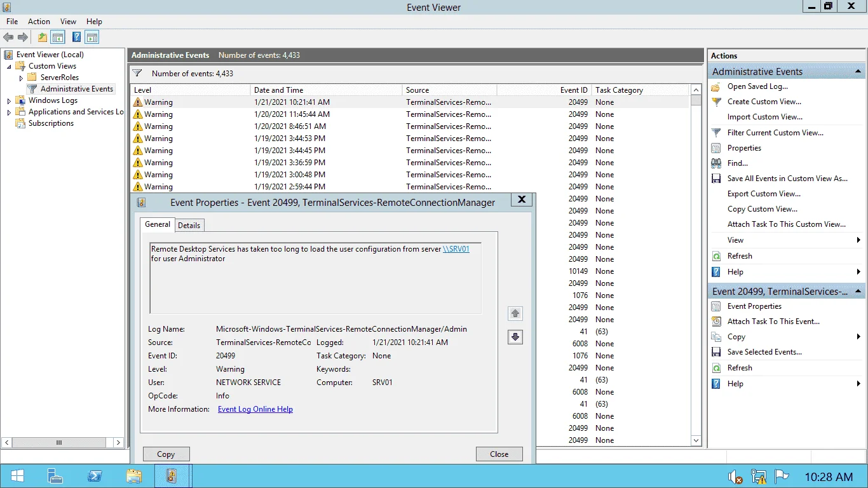Click the Event Properties icon in the Actions pane
This screenshot has width=868, height=488.
click(x=716, y=306)
